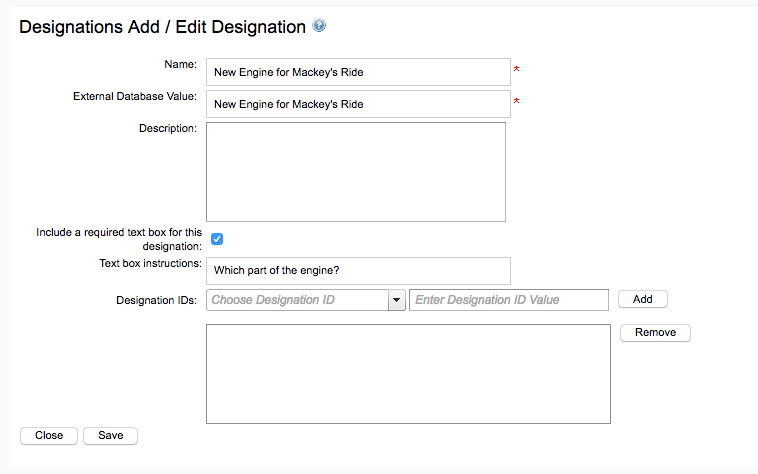Click the "External Database Value:" label
Screen dimensions: 758x474
pyautogui.click(x=135, y=97)
